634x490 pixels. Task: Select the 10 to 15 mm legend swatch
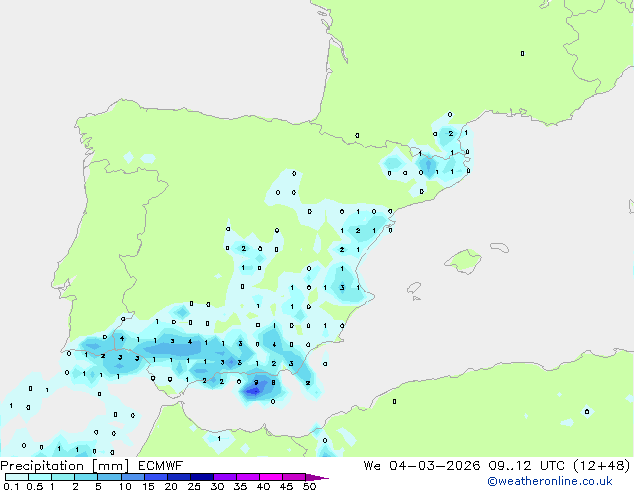pos(132,477)
